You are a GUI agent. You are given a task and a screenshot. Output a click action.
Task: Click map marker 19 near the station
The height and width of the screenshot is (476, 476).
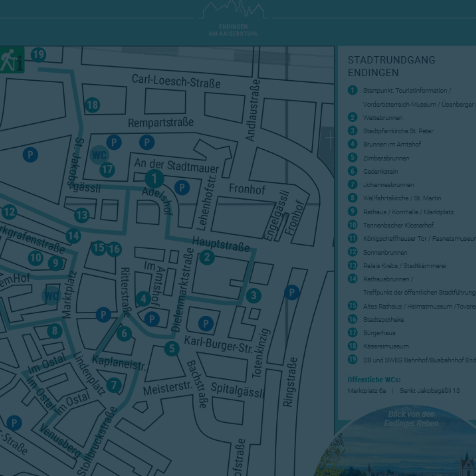click(38, 55)
